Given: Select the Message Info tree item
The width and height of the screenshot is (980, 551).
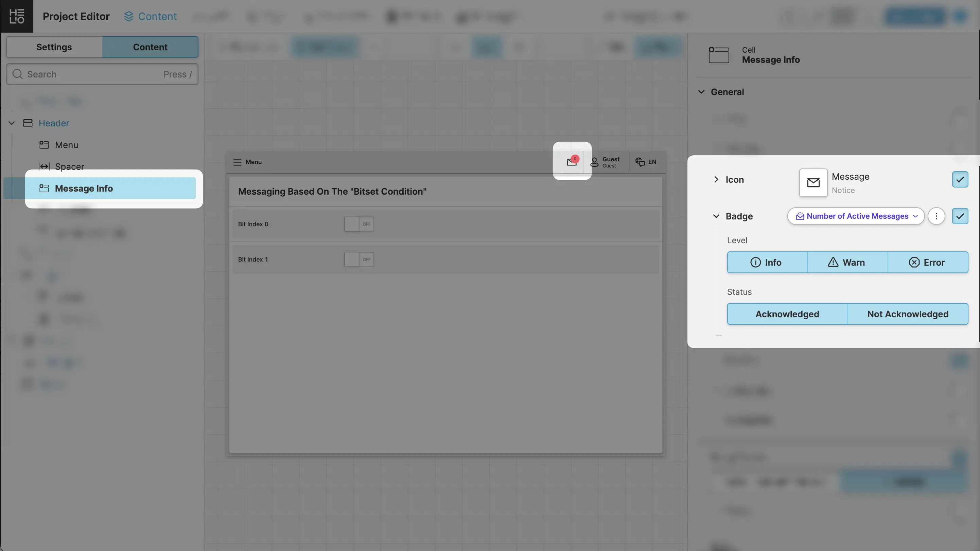Looking at the screenshot, I should (x=84, y=188).
